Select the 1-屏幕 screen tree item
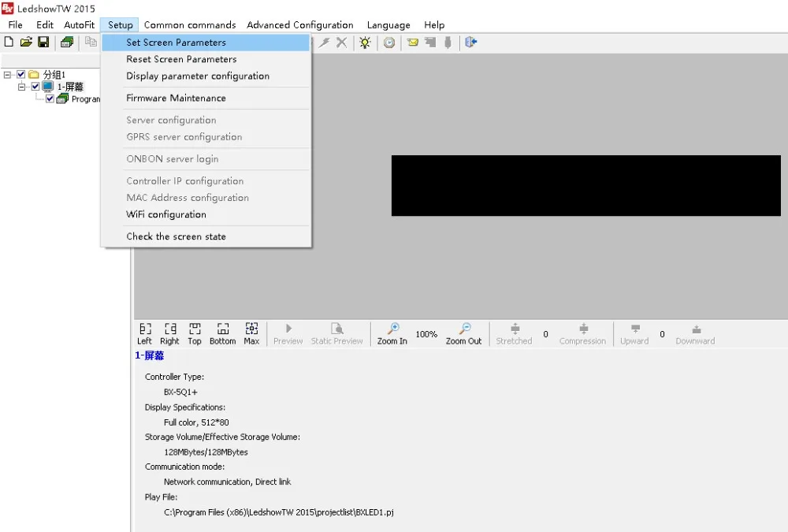The height and width of the screenshot is (532, 788). (x=70, y=87)
